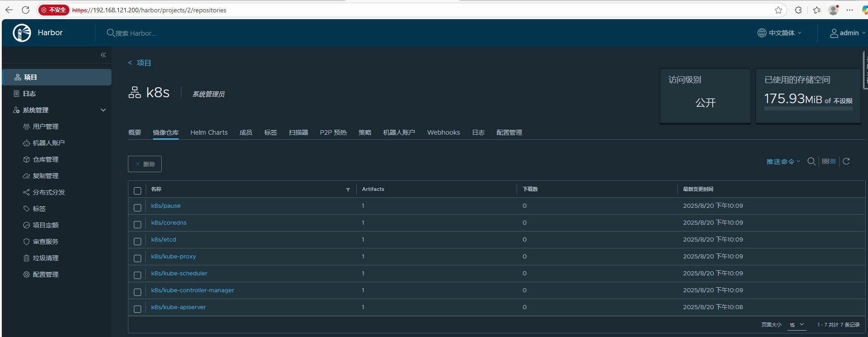The height and width of the screenshot is (337, 868).
Task: Bookmark page with star icon
Action: click(778, 10)
